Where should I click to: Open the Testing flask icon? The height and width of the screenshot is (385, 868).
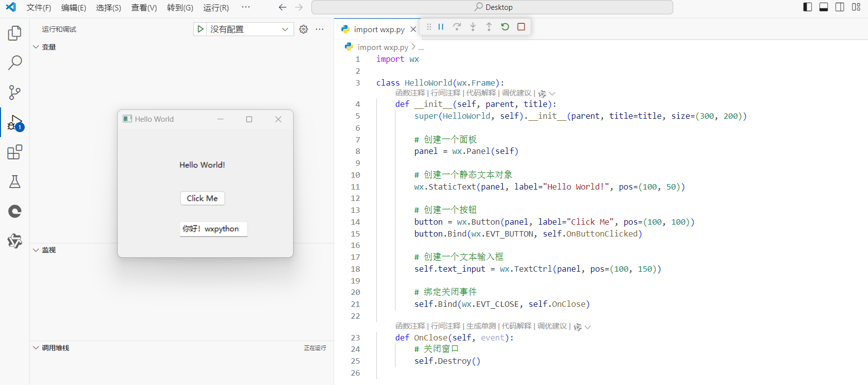(15, 182)
